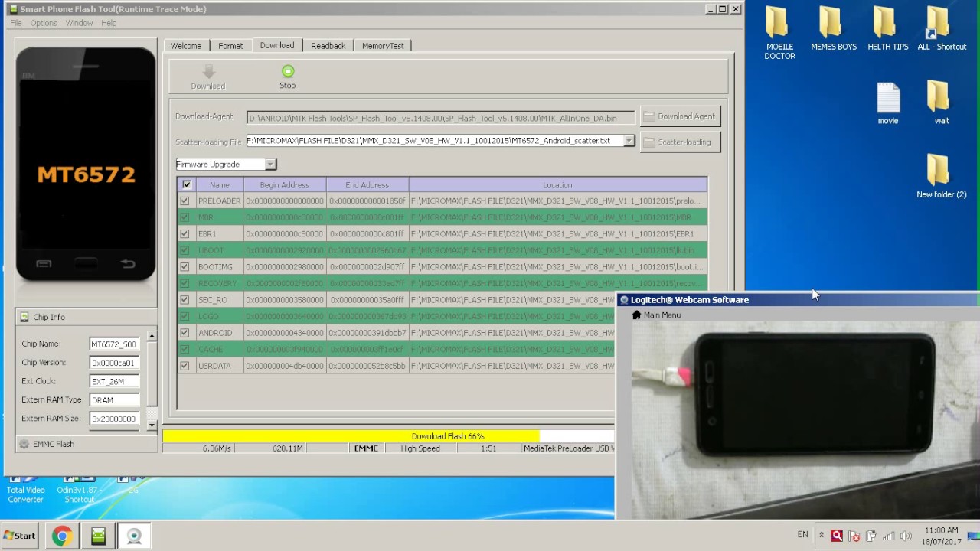Click the Name column header
Image resolution: width=980 pixels, height=551 pixels.
click(220, 185)
